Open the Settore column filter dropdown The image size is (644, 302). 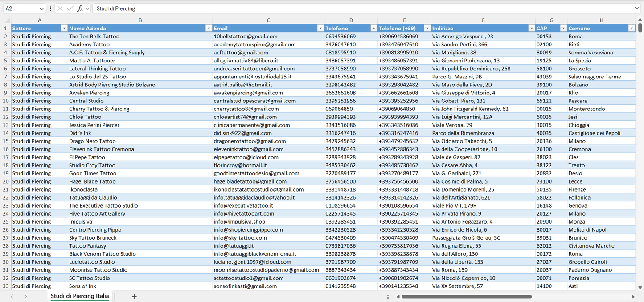point(64,28)
